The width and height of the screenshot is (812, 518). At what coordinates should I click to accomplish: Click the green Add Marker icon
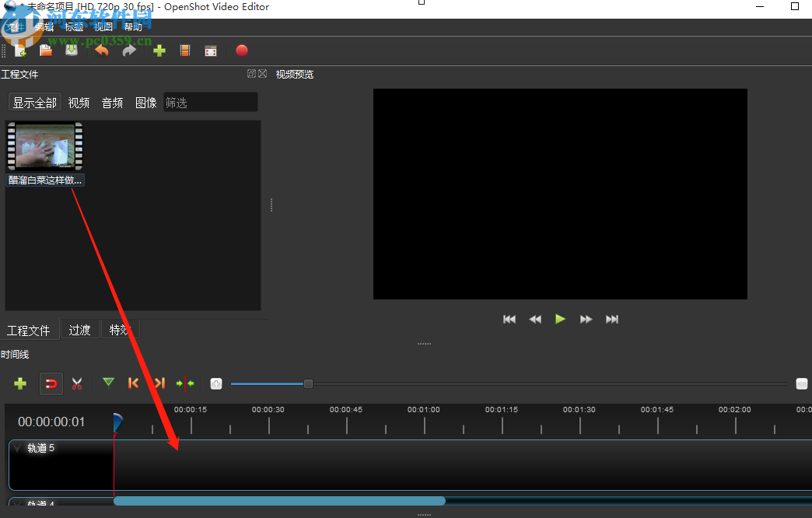pyautogui.click(x=108, y=383)
